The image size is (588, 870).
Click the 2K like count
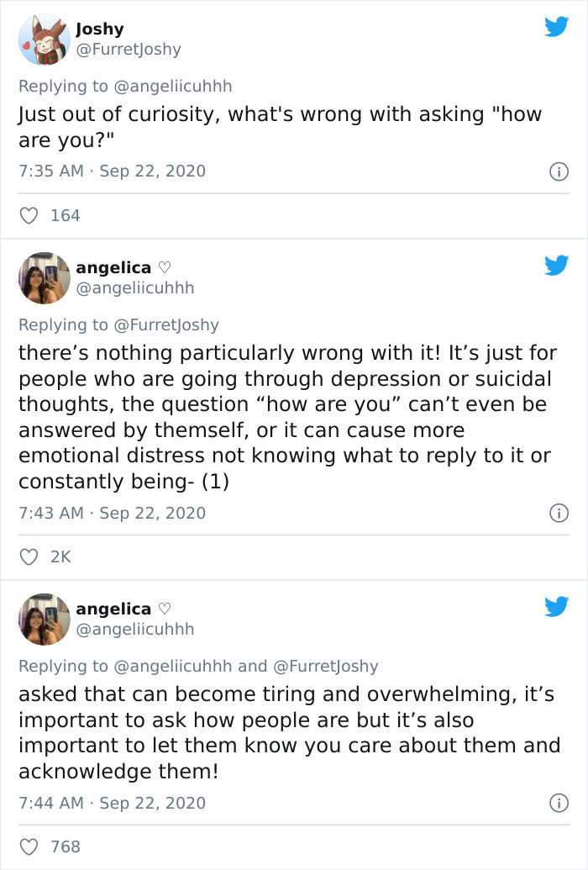pos(61,556)
